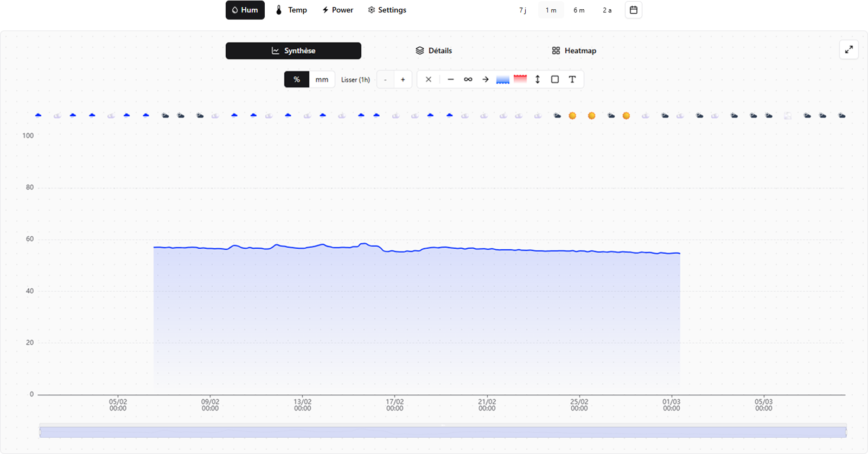Select the text annotation tool
This screenshot has height=454, width=868.
click(x=572, y=79)
